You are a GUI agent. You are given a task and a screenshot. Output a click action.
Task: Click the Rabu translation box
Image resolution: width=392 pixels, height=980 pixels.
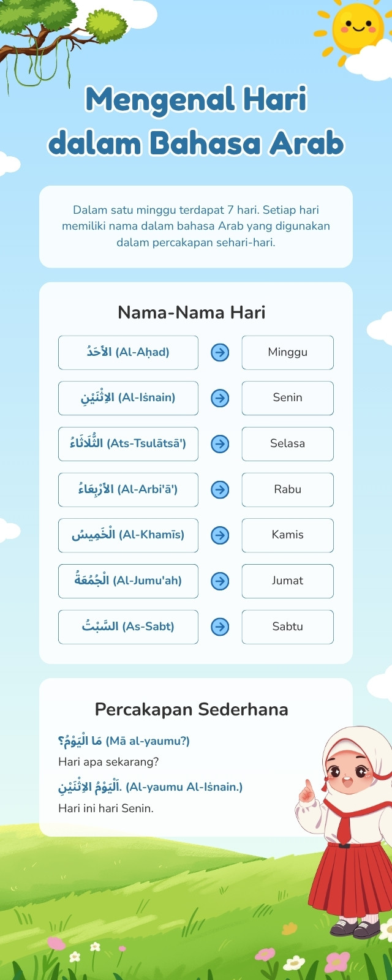click(x=288, y=489)
